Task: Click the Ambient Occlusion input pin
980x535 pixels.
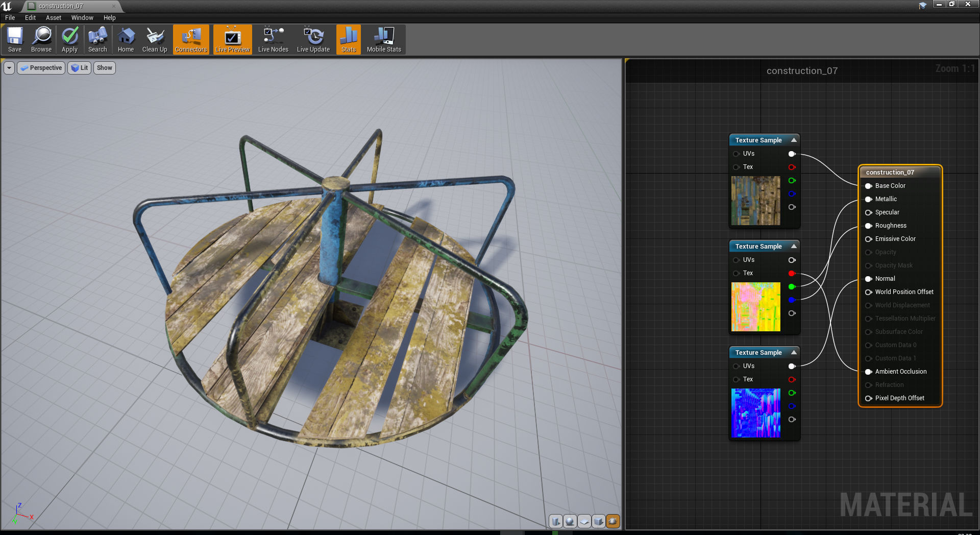Action: click(868, 372)
